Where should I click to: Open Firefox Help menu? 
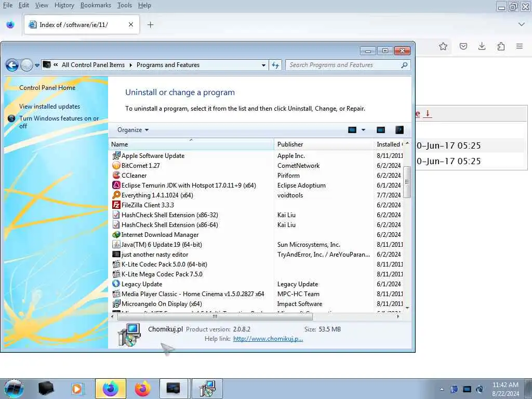tap(144, 5)
